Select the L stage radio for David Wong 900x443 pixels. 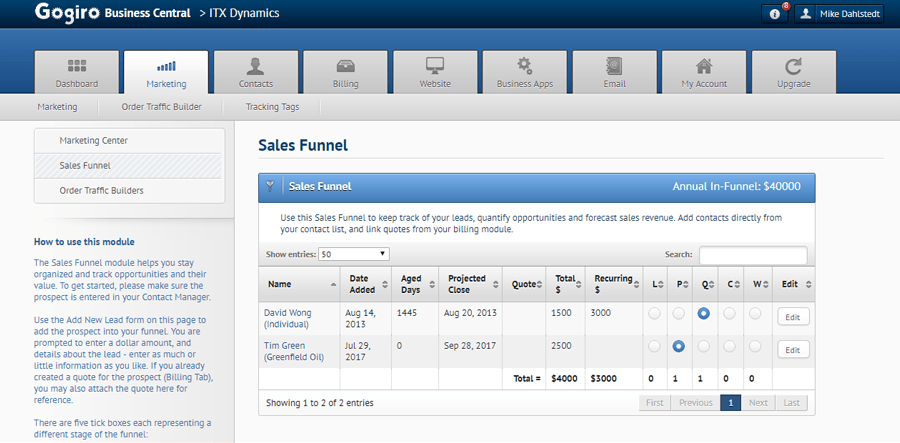point(654,314)
